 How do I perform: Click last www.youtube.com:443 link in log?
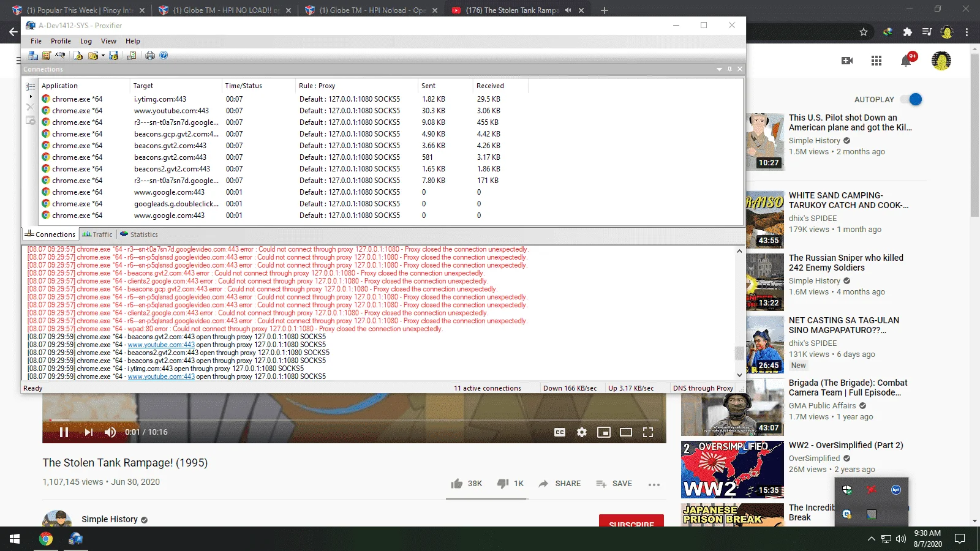(x=161, y=377)
